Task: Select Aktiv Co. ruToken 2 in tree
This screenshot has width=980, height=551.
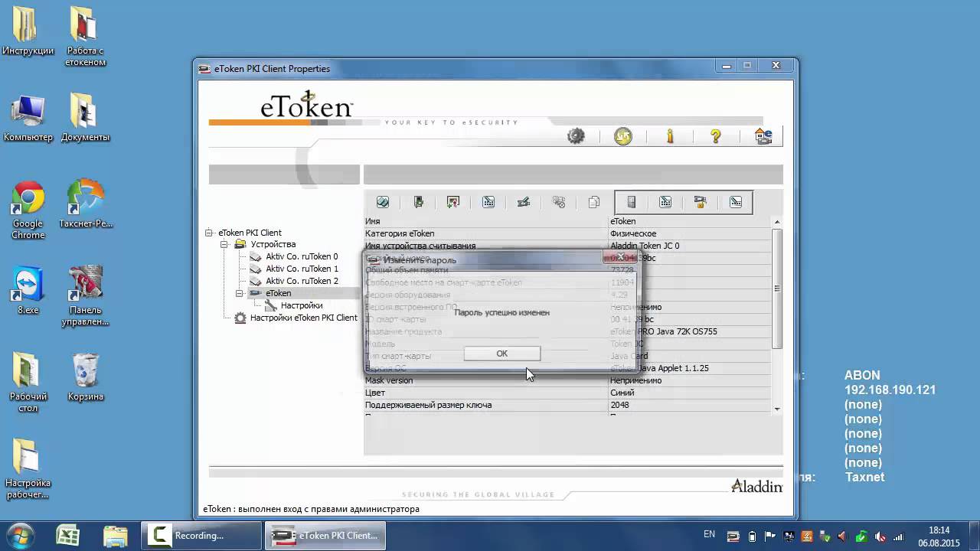Action: (302, 281)
